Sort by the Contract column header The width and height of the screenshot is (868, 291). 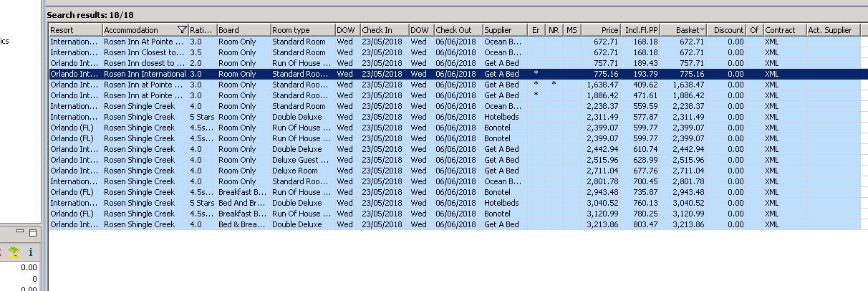click(x=784, y=30)
